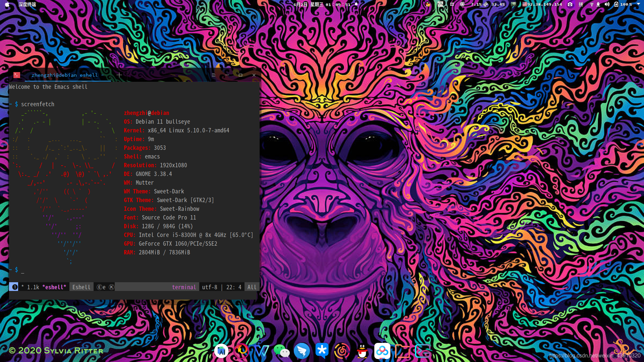The image size is (644, 362).
Task: Toggle the volume speaker icon in top bar
Action: pyautogui.click(x=607, y=4)
